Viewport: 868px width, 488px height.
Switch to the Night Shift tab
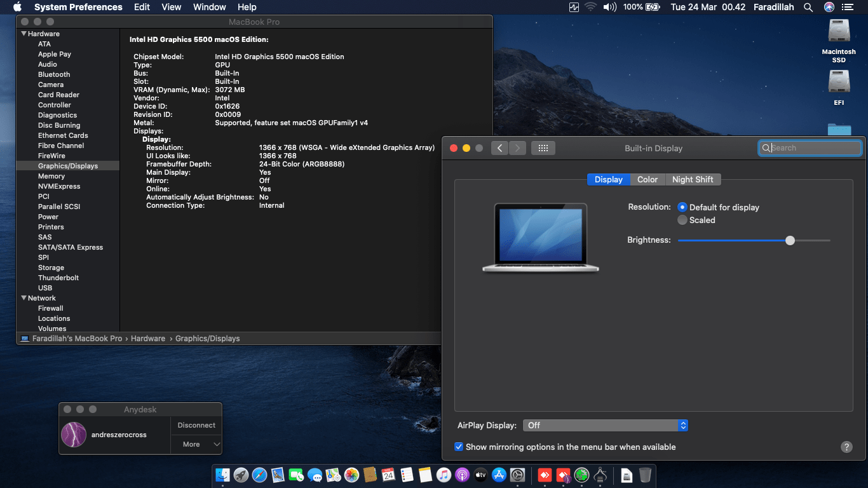[692, 179]
